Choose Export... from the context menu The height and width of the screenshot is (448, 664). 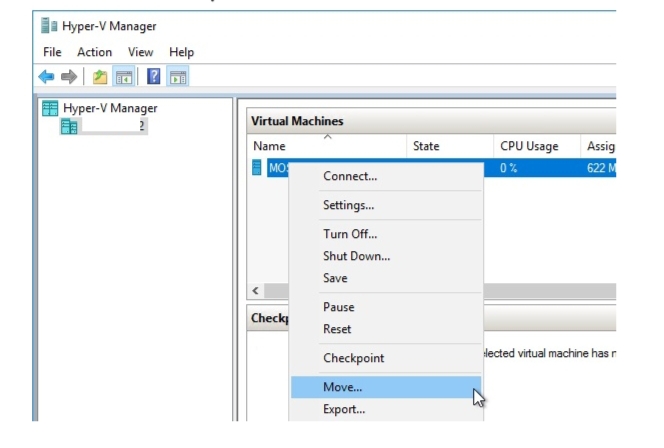coord(386,409)
